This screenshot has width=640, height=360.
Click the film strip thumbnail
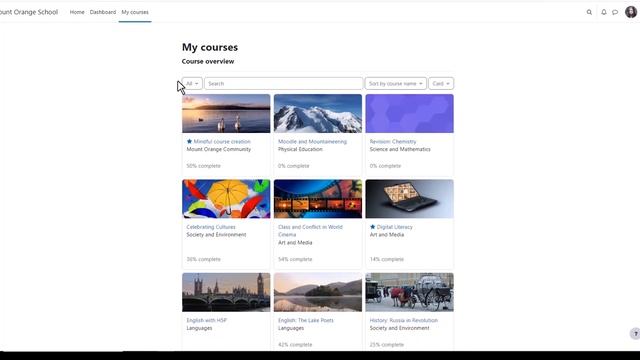[x=318, y=199]
